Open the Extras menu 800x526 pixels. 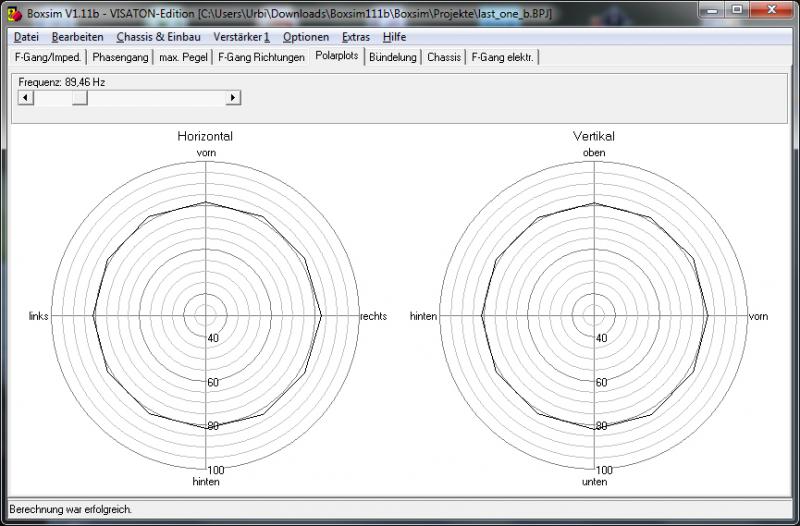[355, 37]
